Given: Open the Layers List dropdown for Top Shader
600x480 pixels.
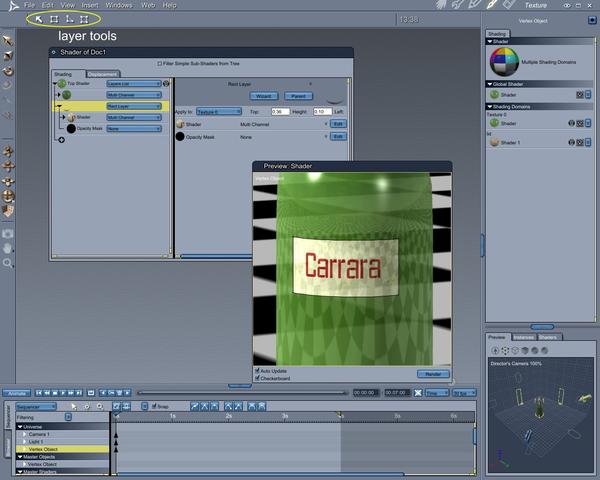Looking at the screenshot, I should pos(134,83).
